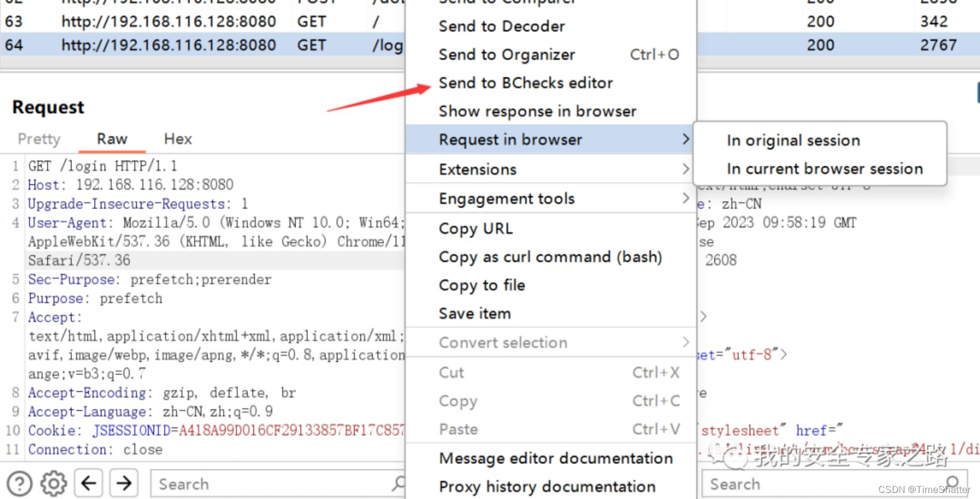Open the help question mark icon
This screenshot has width=980, height=499.
(x=19, y=484)
